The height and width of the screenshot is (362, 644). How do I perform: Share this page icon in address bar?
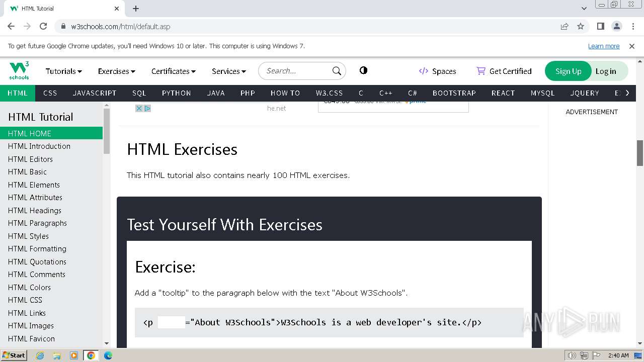point(565,26)
